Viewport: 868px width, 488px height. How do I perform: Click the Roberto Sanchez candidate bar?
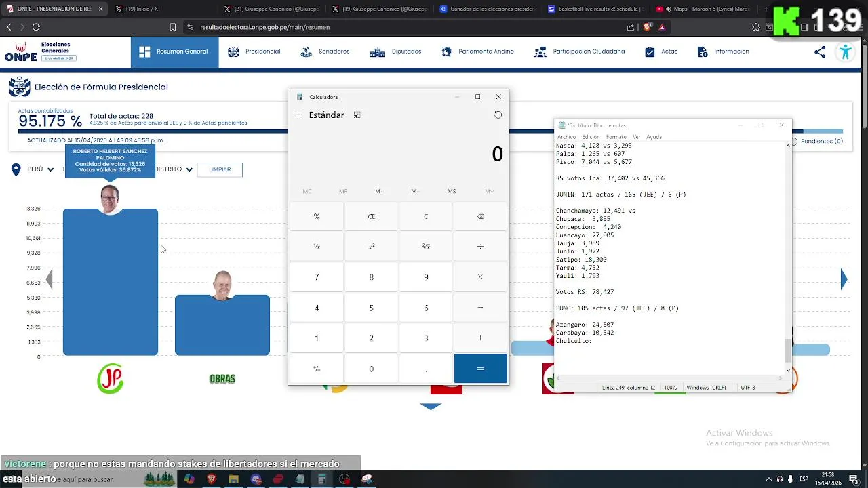point(111,282)
